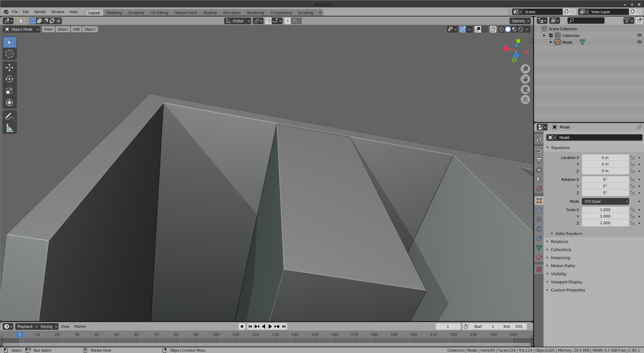Expand the Delta Transform section
Screen dimensions: 644x353
coord(568,234)
